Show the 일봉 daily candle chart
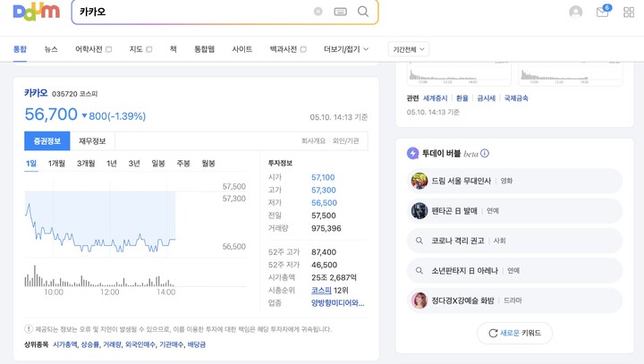 [x=158, y=164]
